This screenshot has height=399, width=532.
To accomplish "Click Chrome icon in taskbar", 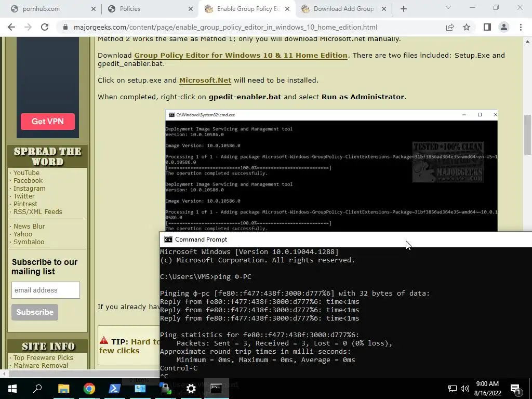I will coord(89,389).
